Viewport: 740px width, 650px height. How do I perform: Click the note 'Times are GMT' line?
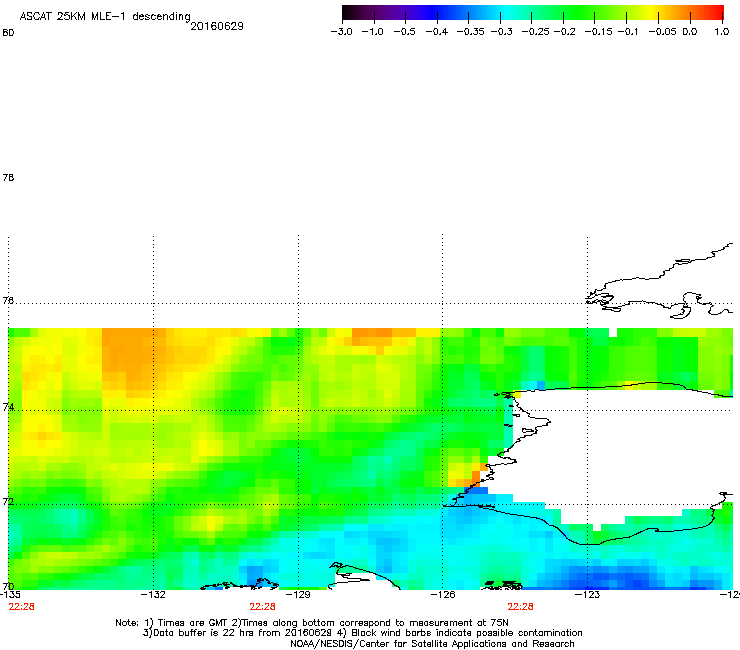coord(312,623)
